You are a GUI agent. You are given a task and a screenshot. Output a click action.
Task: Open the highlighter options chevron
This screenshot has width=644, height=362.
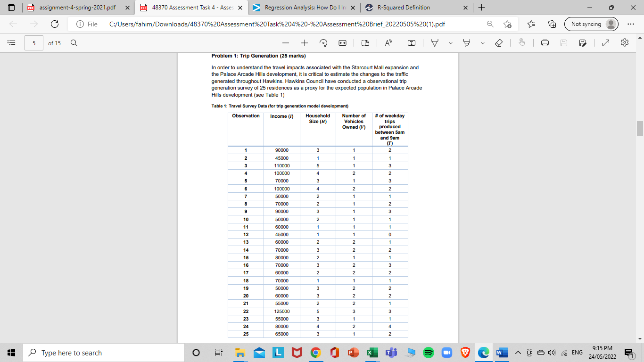coord(483,43)
